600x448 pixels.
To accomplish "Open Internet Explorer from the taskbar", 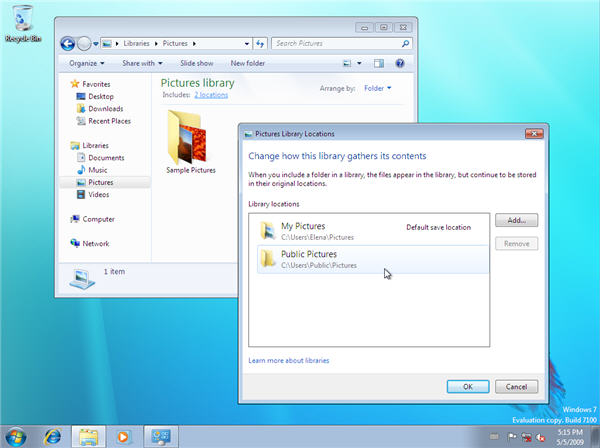I will (x=53, y=436).
